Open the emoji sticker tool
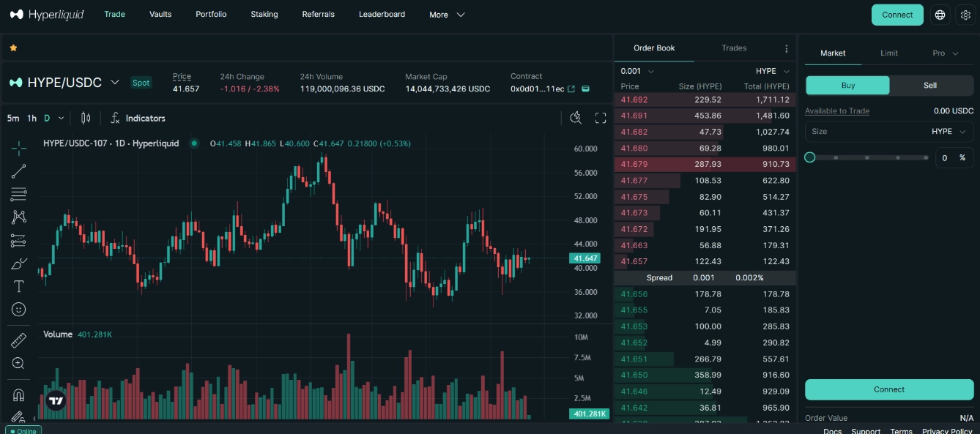The image size is (980, 434). coord(18,309)
